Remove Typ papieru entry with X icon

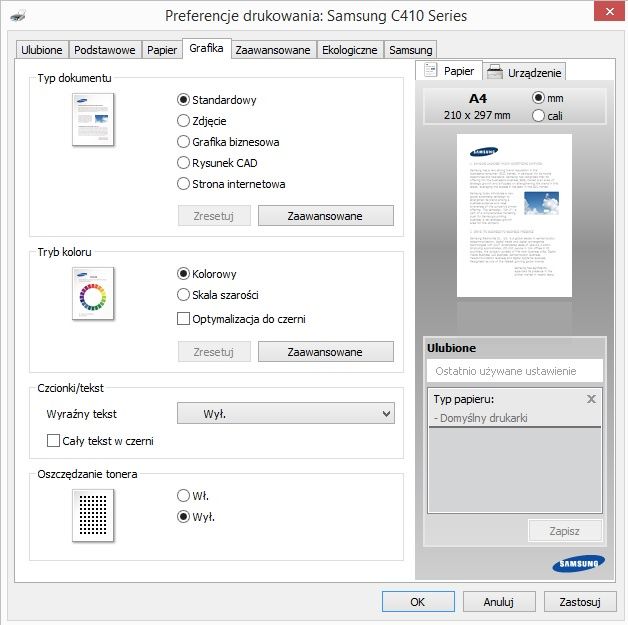[x=591, y=399]
